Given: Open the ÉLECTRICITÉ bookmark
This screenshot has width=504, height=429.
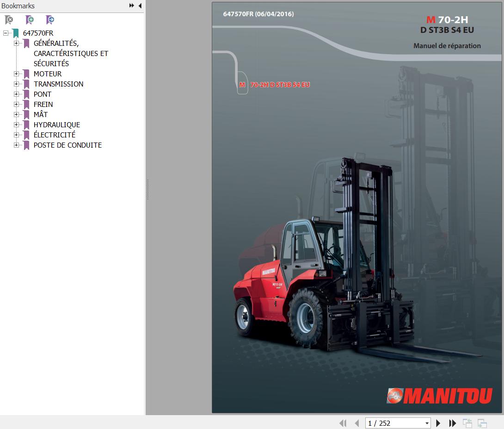Looking at the screenshot, I should (x=55, y=135).
